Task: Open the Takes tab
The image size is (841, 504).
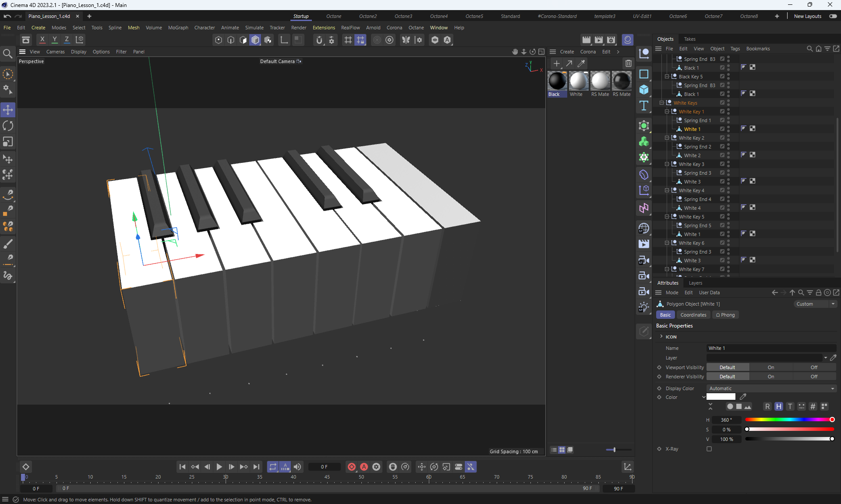Action: coord(689,39)
